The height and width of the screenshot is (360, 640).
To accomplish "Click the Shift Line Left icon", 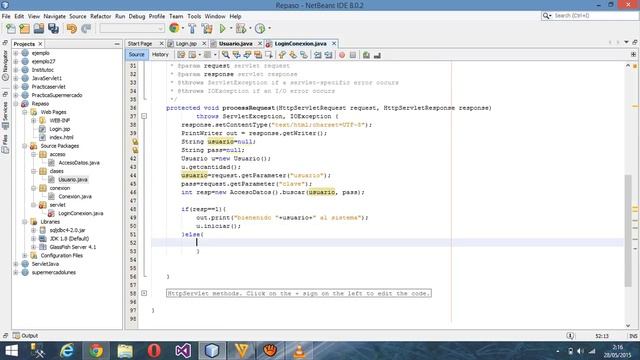I will [318, 55].
